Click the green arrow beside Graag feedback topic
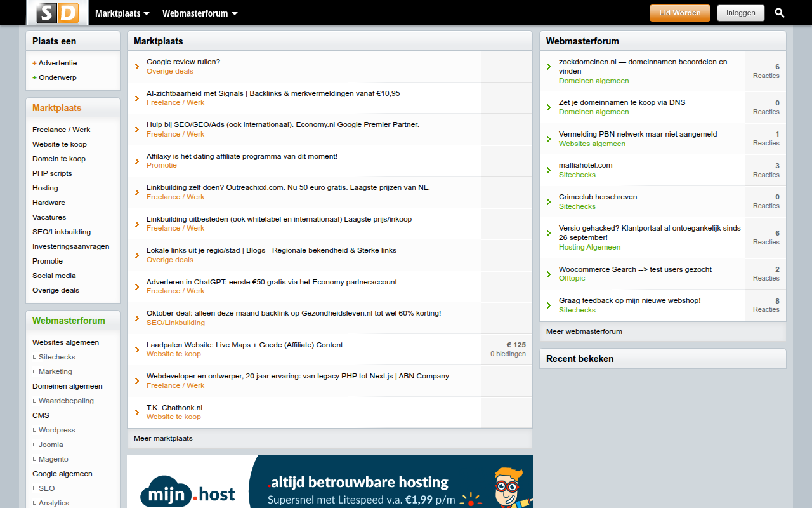 click(x=549, y=305)
